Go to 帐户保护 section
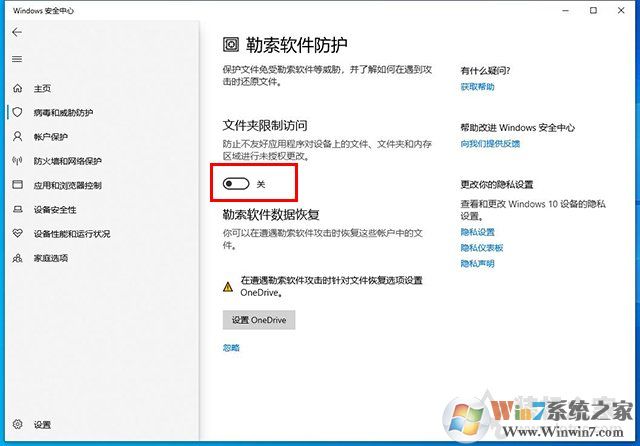The image size is (640, 446). 51,137
